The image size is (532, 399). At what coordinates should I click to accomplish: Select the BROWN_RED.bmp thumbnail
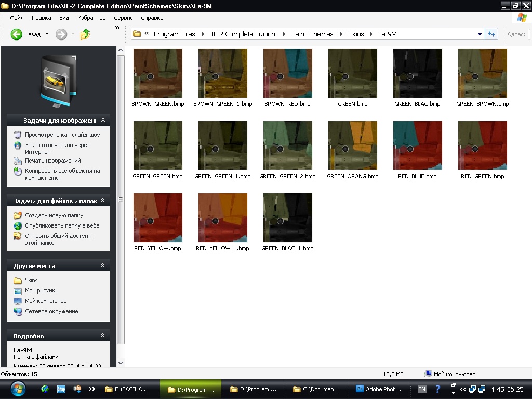(288, 73)
